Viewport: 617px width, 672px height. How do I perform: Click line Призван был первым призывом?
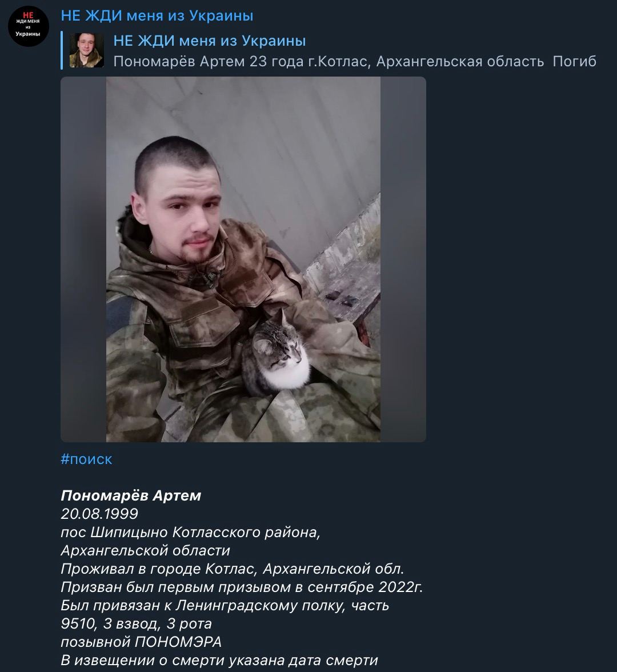tap(242, 587)
